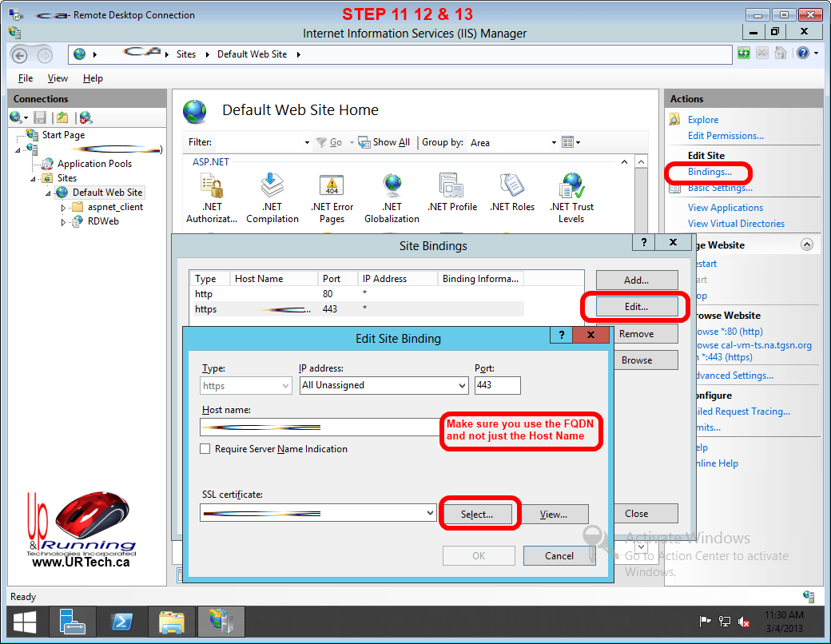Open the .NET Roles icon
Image resolution: width=831 pixels, height=644 pixels.
[512, 187]
